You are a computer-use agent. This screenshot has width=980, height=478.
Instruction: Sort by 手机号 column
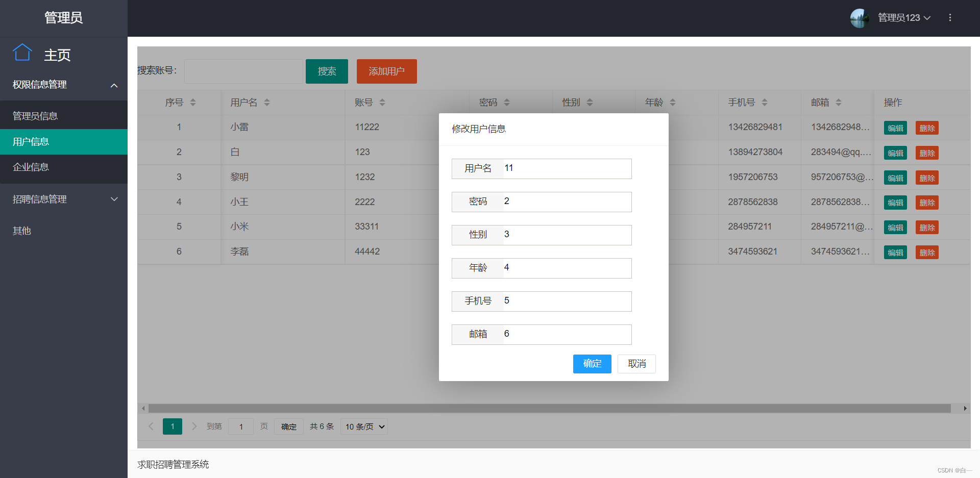765,103
